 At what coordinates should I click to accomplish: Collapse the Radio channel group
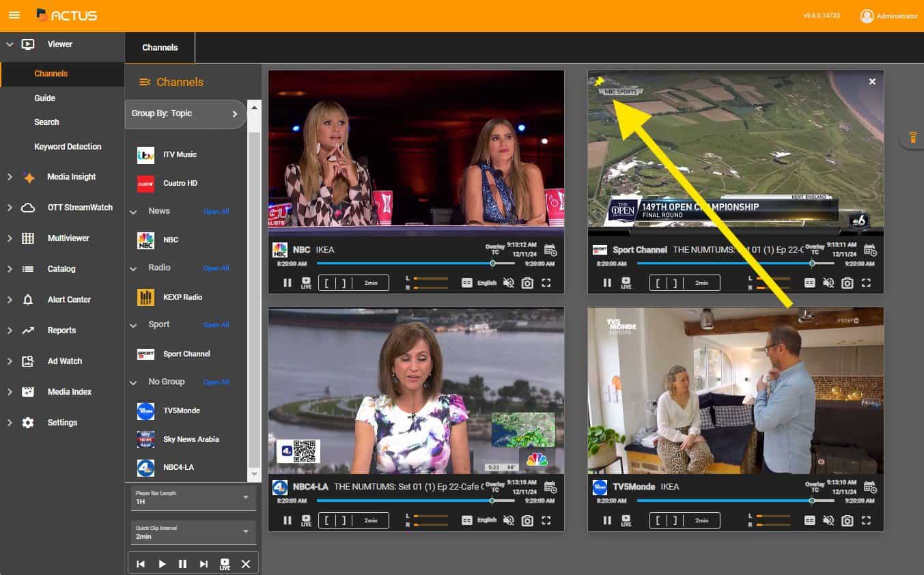pos(134,268)
